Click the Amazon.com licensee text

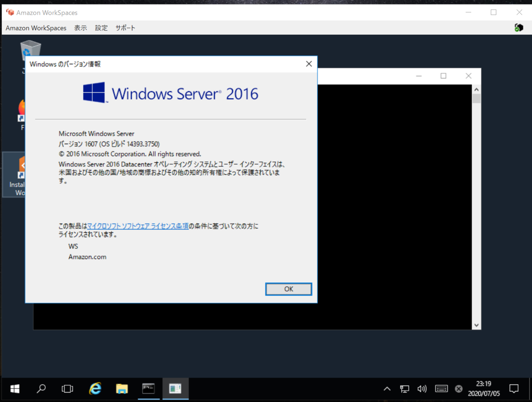[87, 257]
